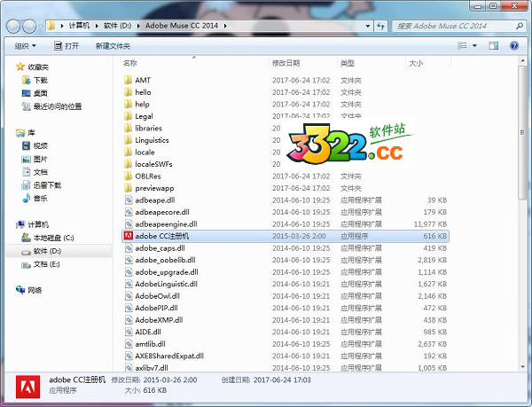Select the adobe_upgrade.dll file name

click(x=167, y=272)
